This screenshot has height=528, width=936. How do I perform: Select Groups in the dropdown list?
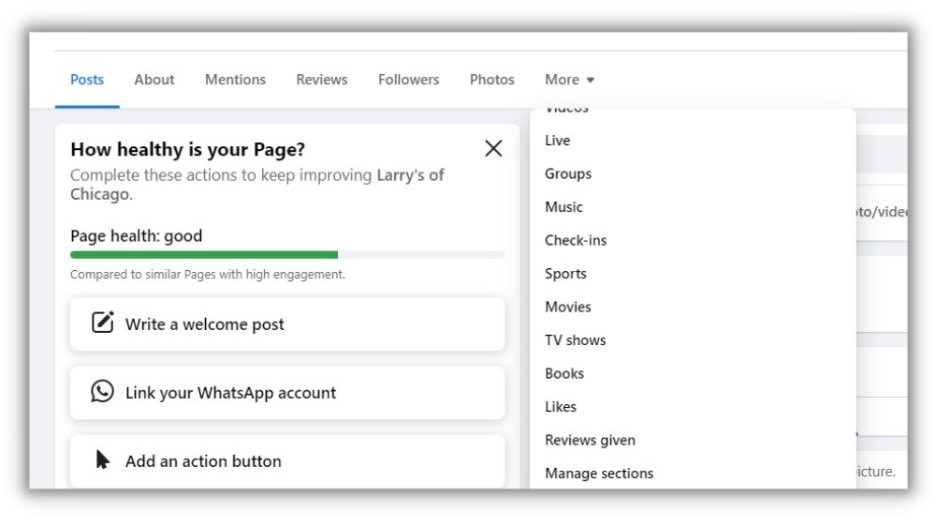pyautogui.click(x=568, y=174)
